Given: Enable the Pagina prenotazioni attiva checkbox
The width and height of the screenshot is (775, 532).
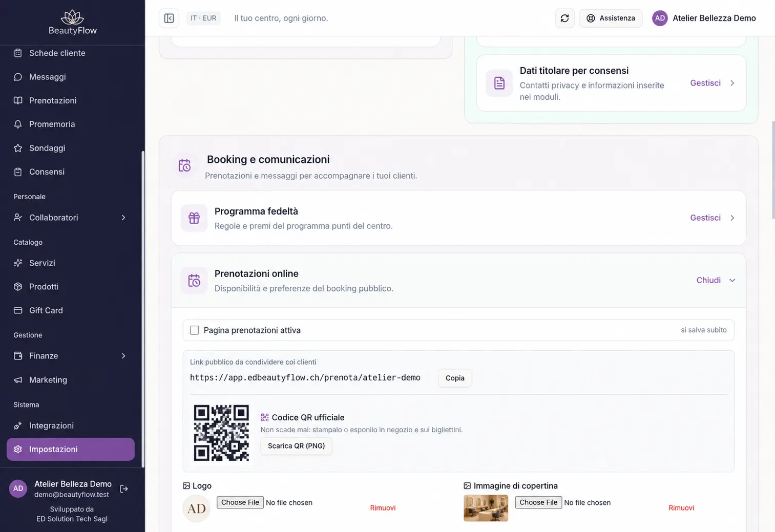Looking at the screenshot, I should [x=195, y=330].
